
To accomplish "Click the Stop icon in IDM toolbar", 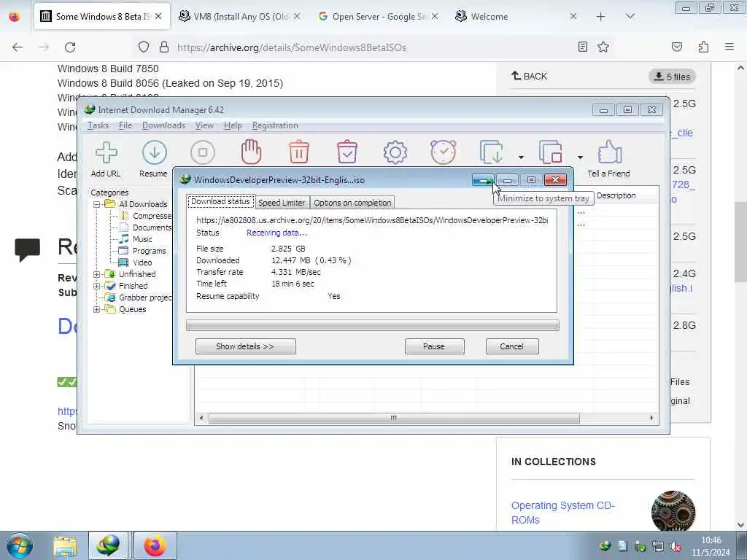I will 203,153.
